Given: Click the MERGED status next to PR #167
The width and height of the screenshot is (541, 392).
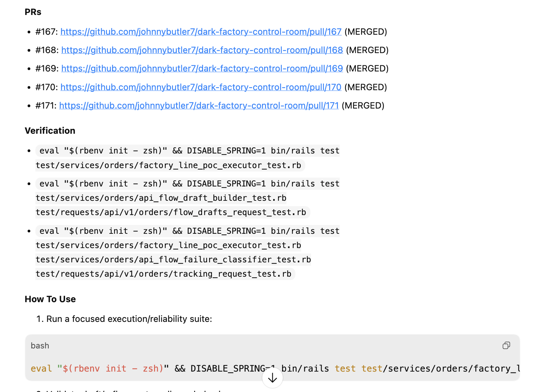Looking at the screenshot, I should (366, 32).
